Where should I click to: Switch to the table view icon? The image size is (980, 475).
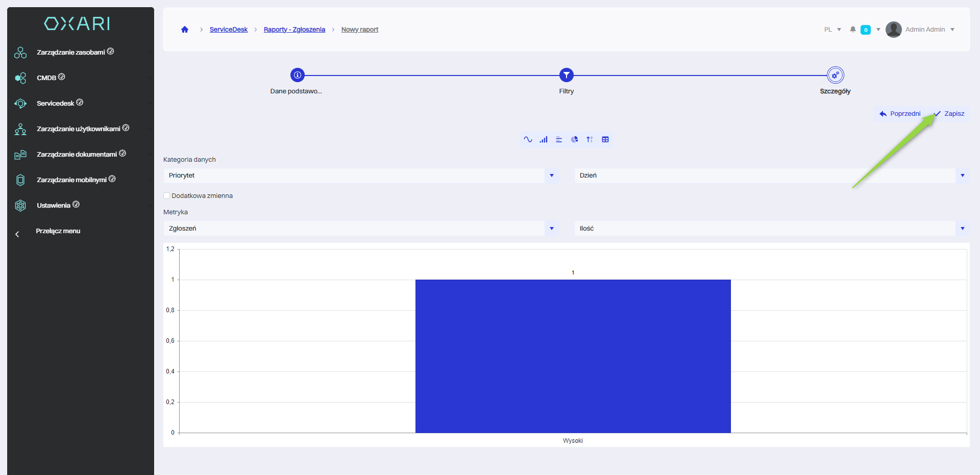[x=605, y=139]
